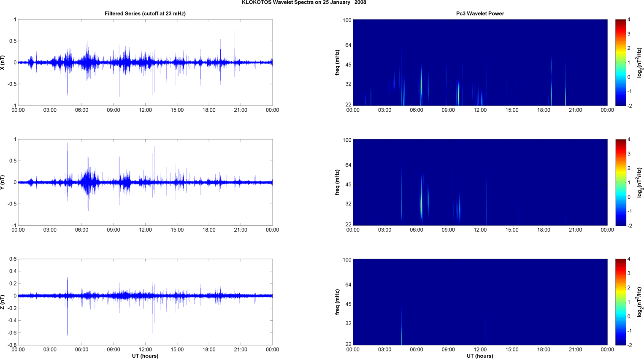Click the colorbar beside the bottom spectrogram
644x359 pixels.
(620, 302)
